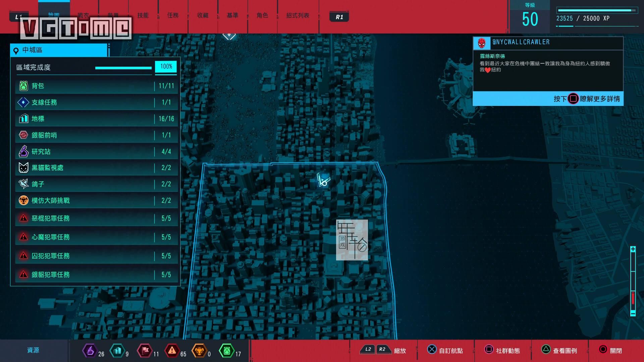Click warning icon beside 囚犯犯罪任務
644x362 pixels.
pos(23,256)
